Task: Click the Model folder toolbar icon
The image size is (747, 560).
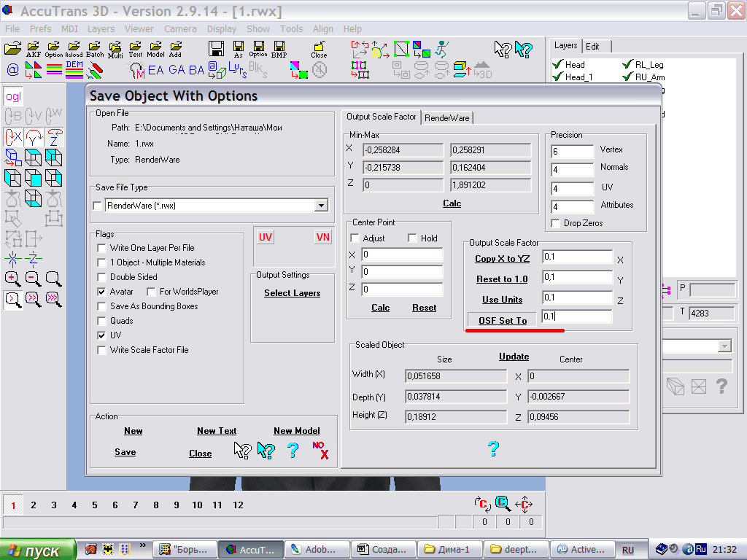Action: pyautogui.click(x=155, y=49)
